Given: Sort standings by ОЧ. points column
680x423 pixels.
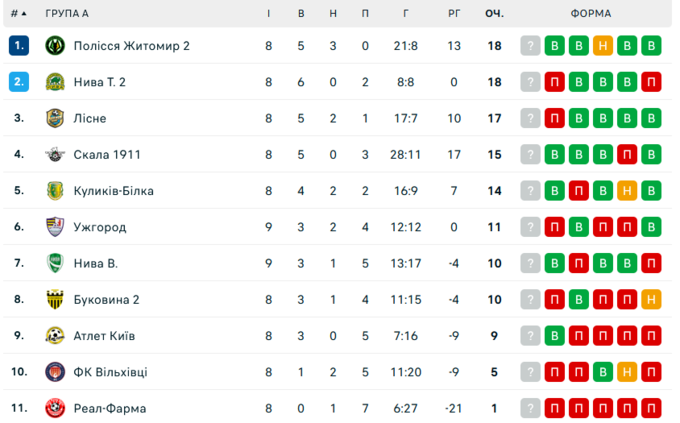Looking at the screenshot, I should pyautogui.click(x=494, y=14).
